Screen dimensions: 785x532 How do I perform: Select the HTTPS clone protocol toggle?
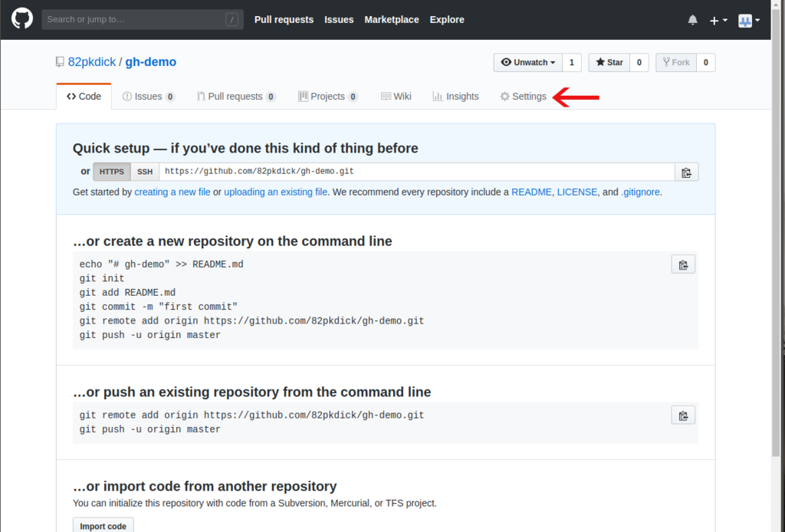coord(112,172)
